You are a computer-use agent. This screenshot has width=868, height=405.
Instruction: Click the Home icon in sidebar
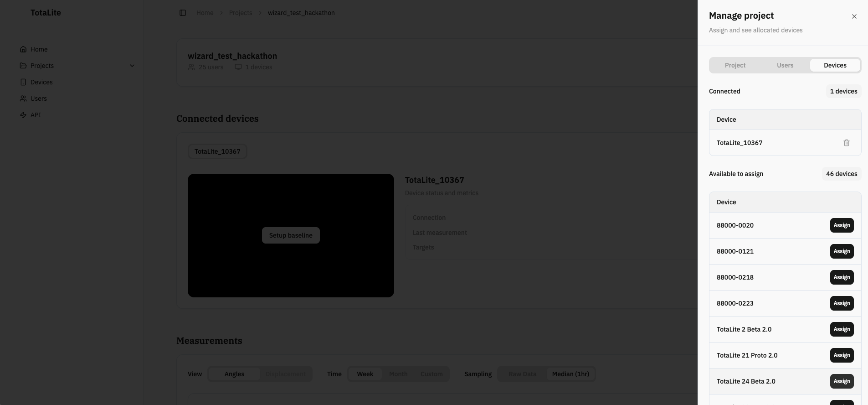pos(23,49)
